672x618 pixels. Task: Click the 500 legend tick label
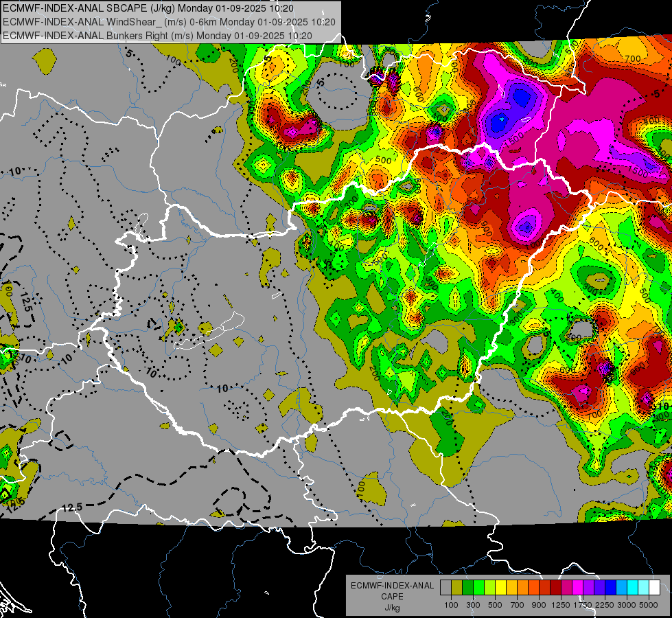point(495,605)
